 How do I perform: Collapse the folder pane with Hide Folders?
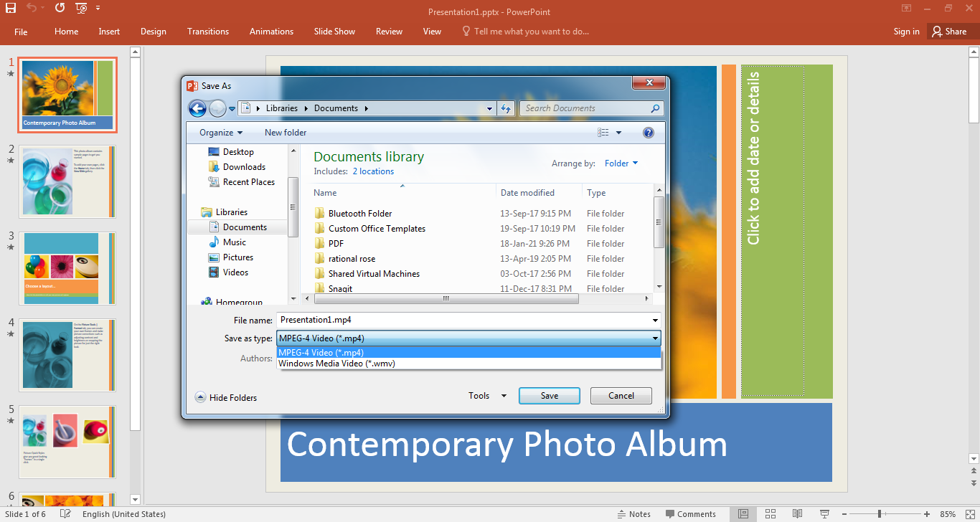coord(226,397)
